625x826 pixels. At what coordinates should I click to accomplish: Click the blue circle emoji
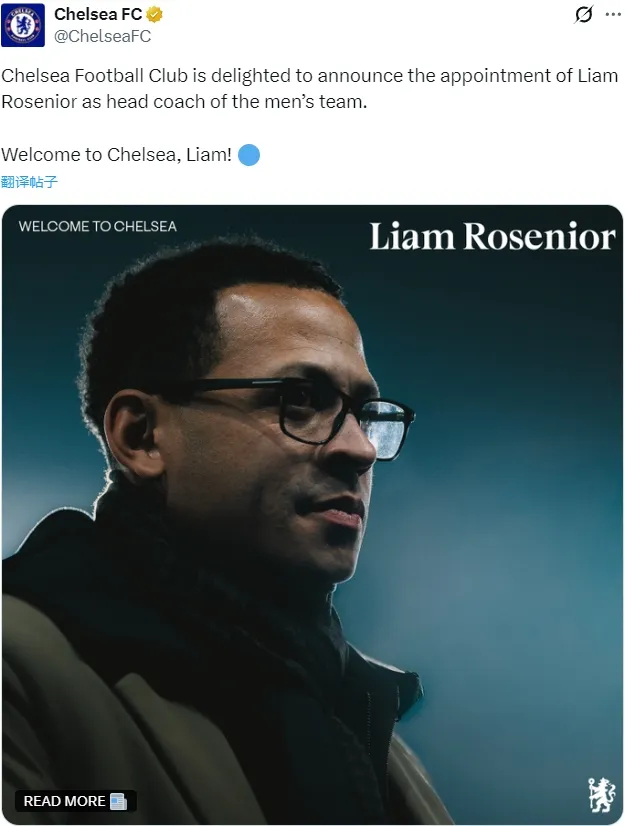coord(249,155)
